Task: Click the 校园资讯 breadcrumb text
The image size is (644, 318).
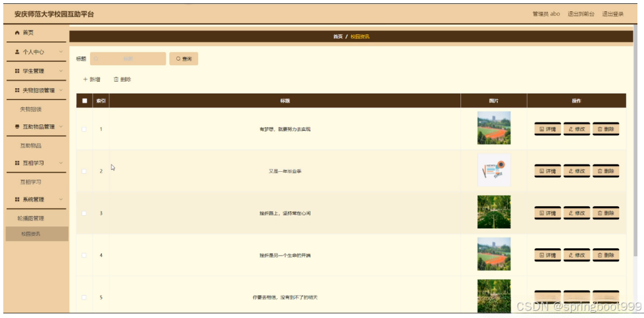Action: click(360, 37)
